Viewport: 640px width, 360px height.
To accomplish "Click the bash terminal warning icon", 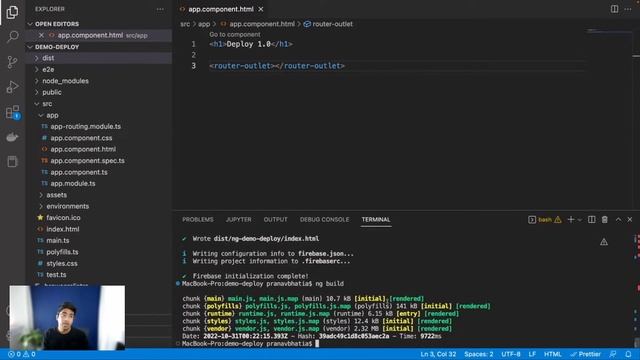I will coord(558,220).
